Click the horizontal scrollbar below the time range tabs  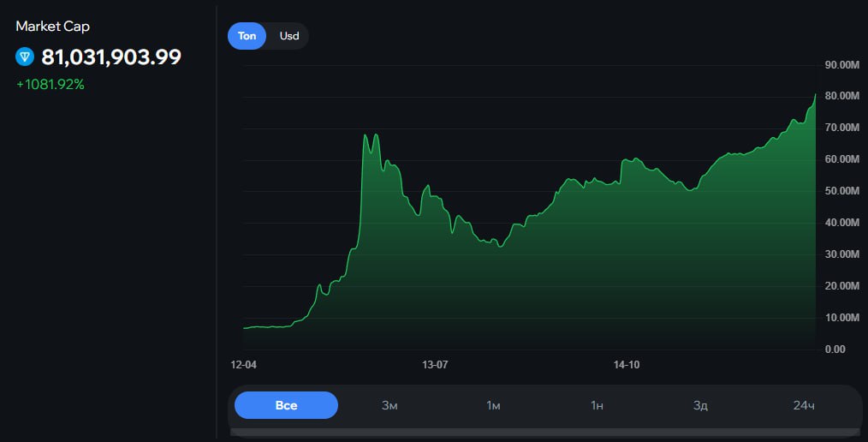[544, 432]
